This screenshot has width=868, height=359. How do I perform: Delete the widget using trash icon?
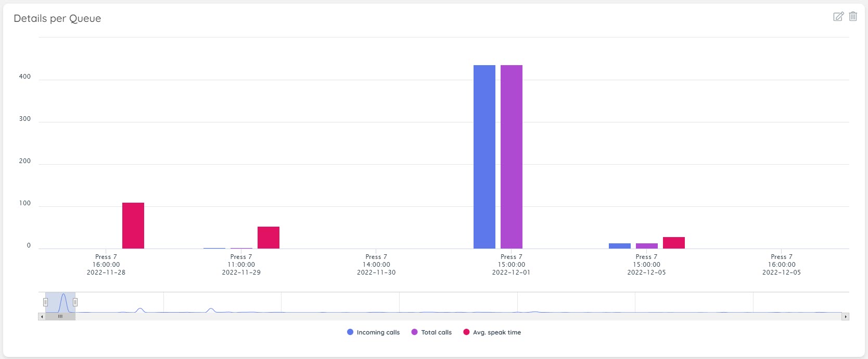coord(853,17)
